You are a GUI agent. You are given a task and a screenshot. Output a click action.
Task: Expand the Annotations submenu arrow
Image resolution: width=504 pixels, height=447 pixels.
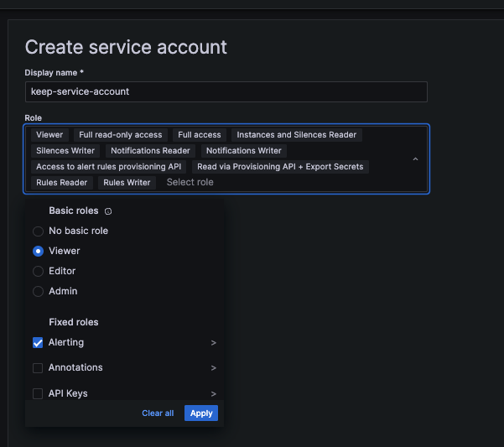click(x=214, y=368)
